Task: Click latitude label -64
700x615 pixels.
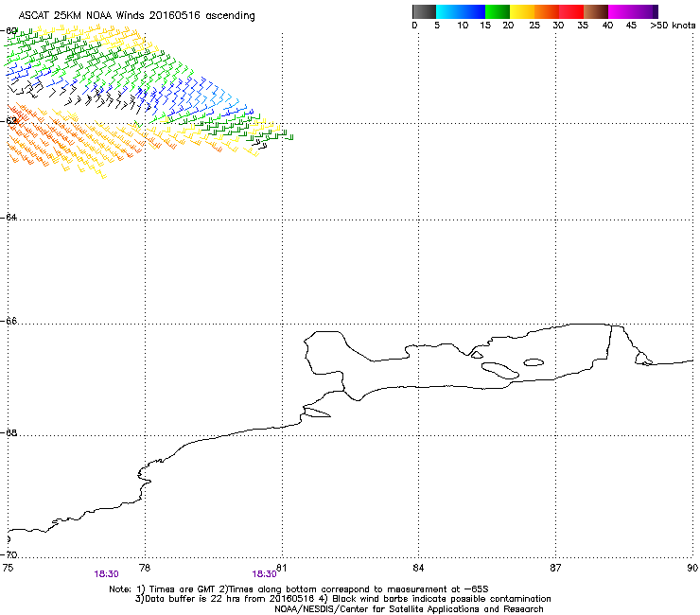Action: (x=9, y=217)
